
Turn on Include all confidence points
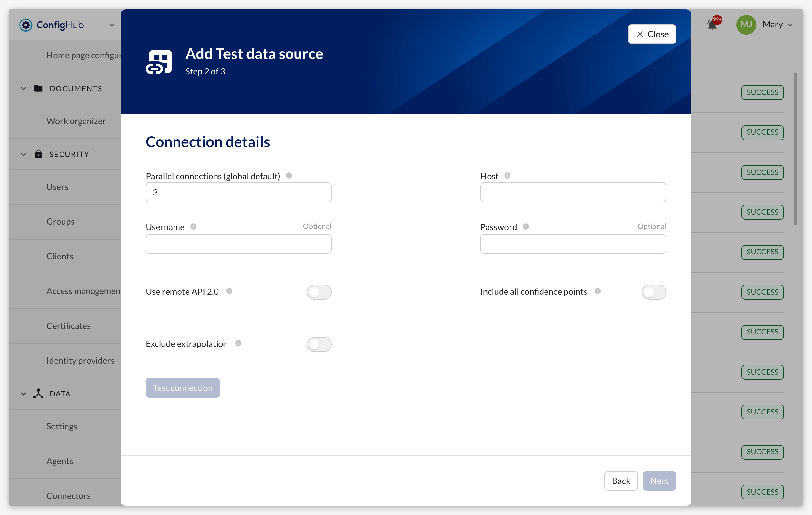click(653, 292)
